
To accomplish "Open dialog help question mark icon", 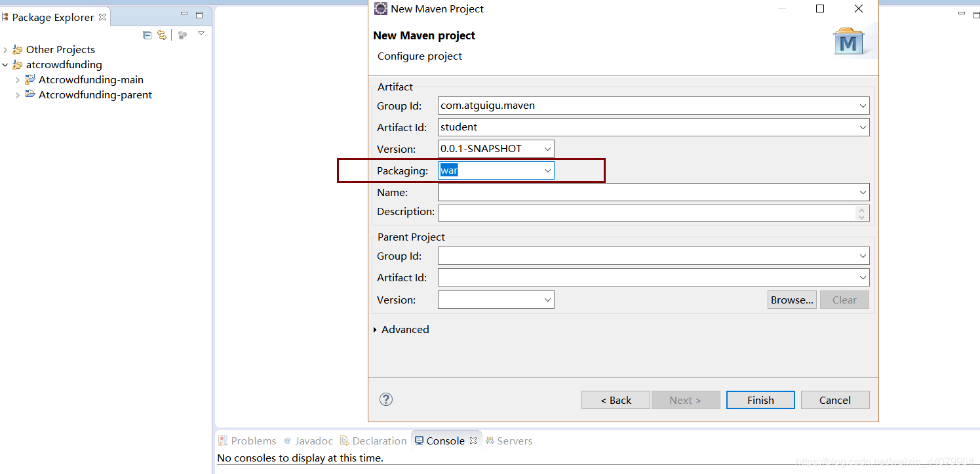I will click(386, 399).
